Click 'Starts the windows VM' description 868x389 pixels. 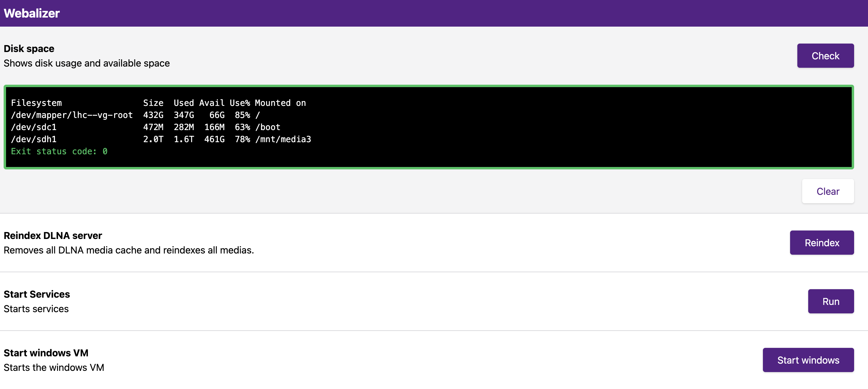54,368
